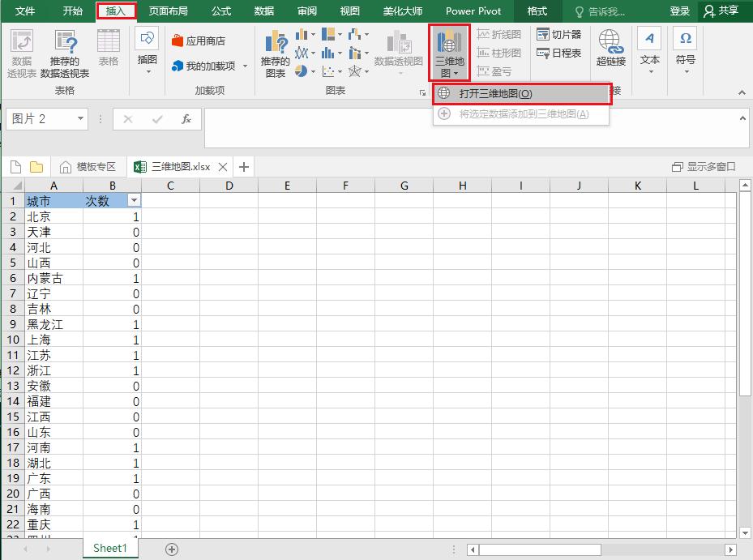
Task: Open the 美化大师 ribbon tab
Action: [x=402, y=11]
